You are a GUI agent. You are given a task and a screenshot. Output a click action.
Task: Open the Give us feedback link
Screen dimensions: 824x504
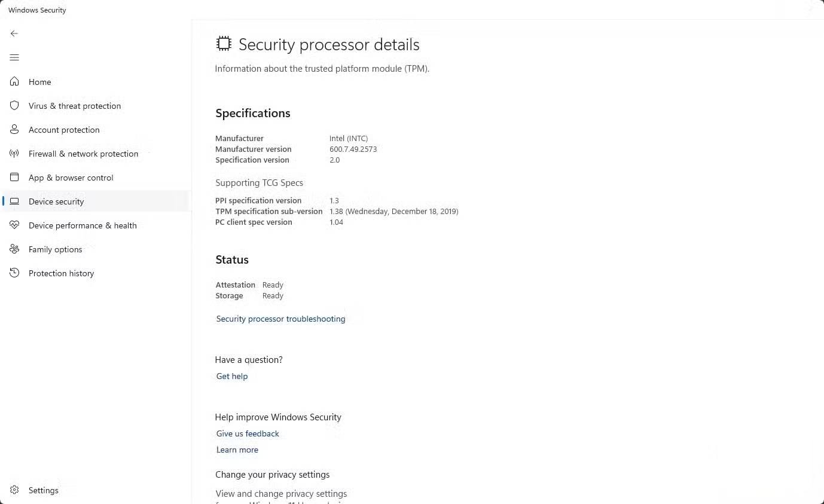(248, 433)
